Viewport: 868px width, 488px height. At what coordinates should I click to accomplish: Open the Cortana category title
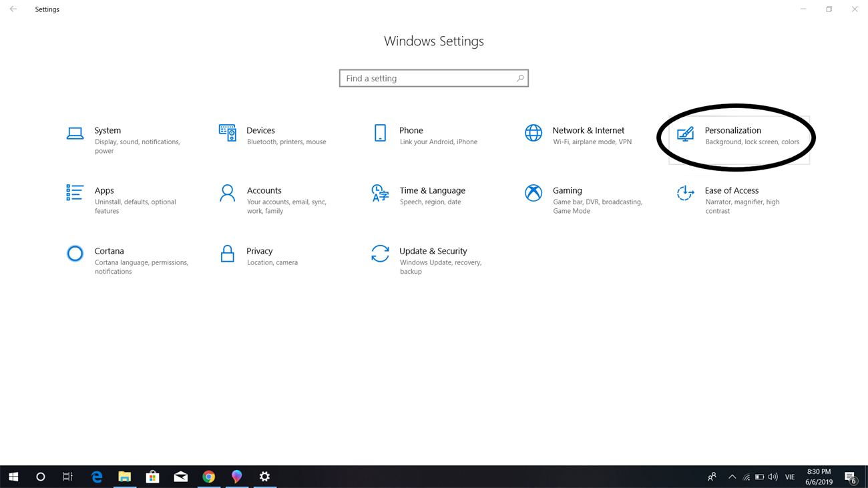pyautogui.click(x=110, y=251)
